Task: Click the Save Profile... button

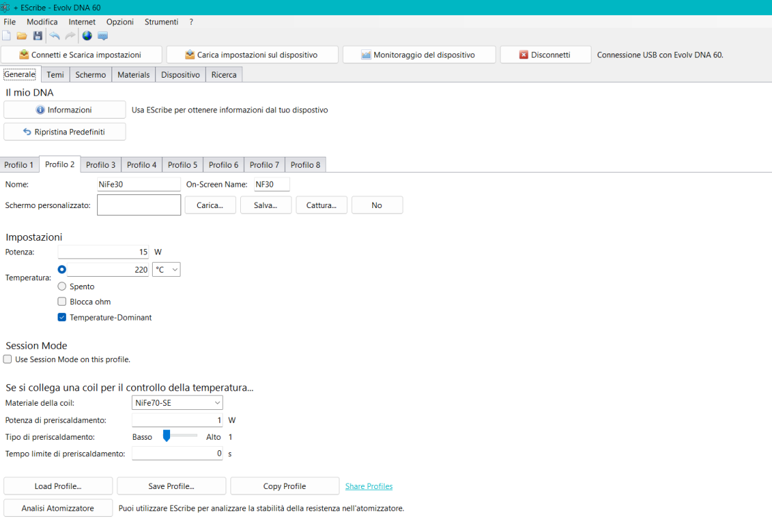Action: 171,486
